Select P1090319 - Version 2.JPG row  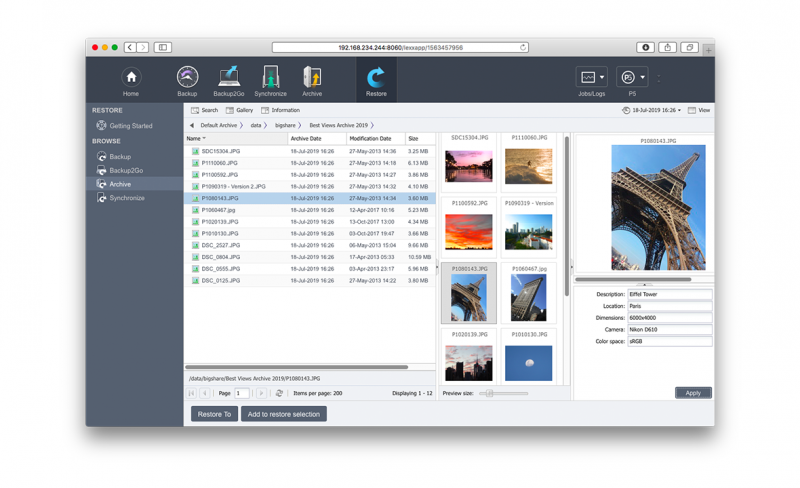click(x=310, y=187)
